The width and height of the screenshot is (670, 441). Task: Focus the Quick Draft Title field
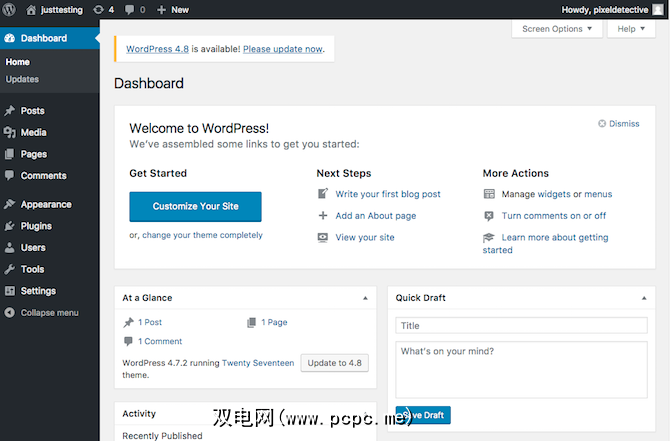pyautogui.click(x=521, y=326)
